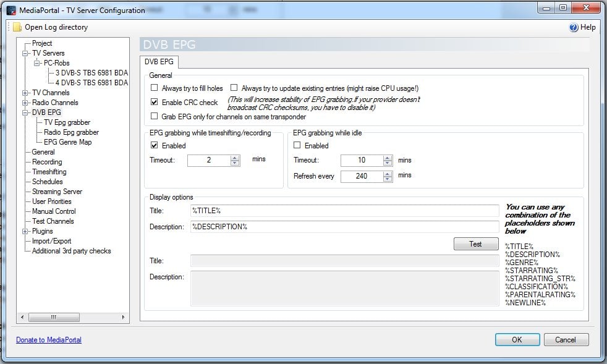Select the Radio Channels tree label
Viewport: 607px width, 364px height.
tap(55, 103)
